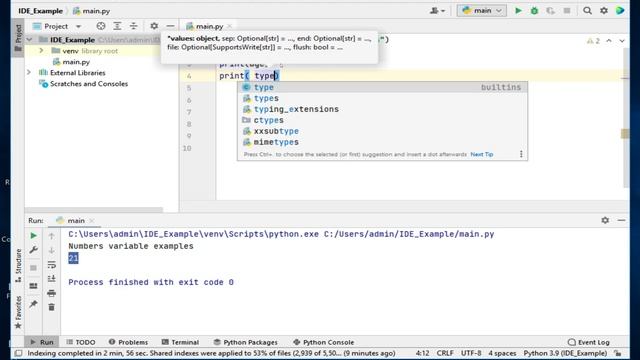640x360 pixels.
Task: Stop the process from the top toolbar
Action: pyautogui.click(x=567, y=11)
